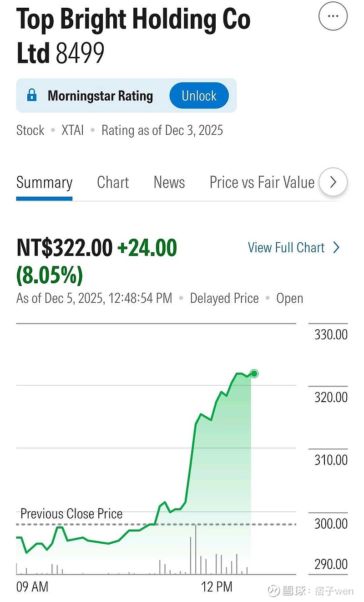Go to Price vs Fair Value tab

[x=262, y=183]
